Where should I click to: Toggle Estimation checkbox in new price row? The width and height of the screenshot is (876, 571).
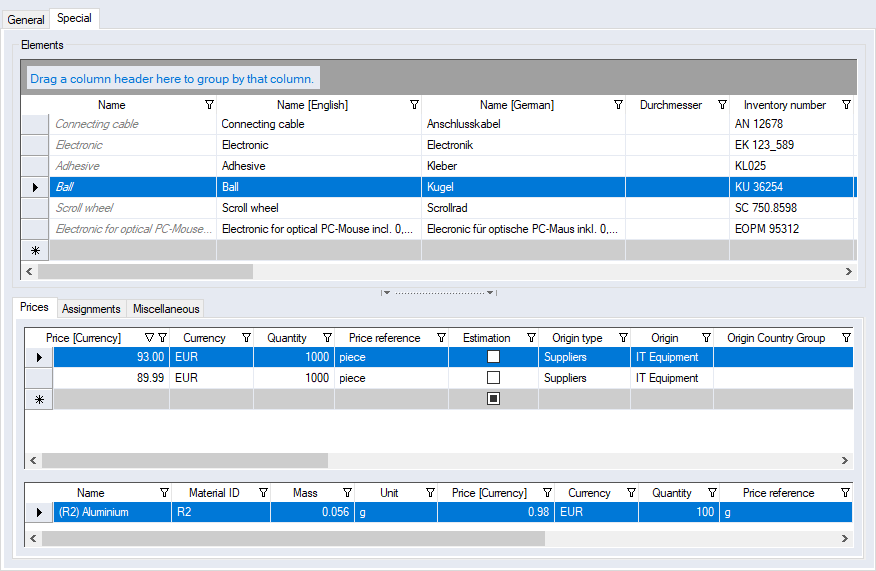pos(493,399)
